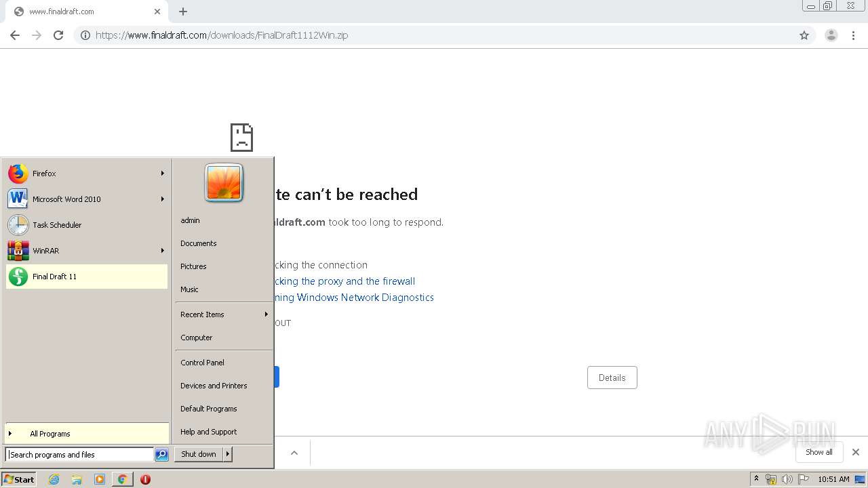The width and height of the screenshot is (868, 488).
Task: Click the taskbar clock 10:51 AM
Action: point(833,479)
